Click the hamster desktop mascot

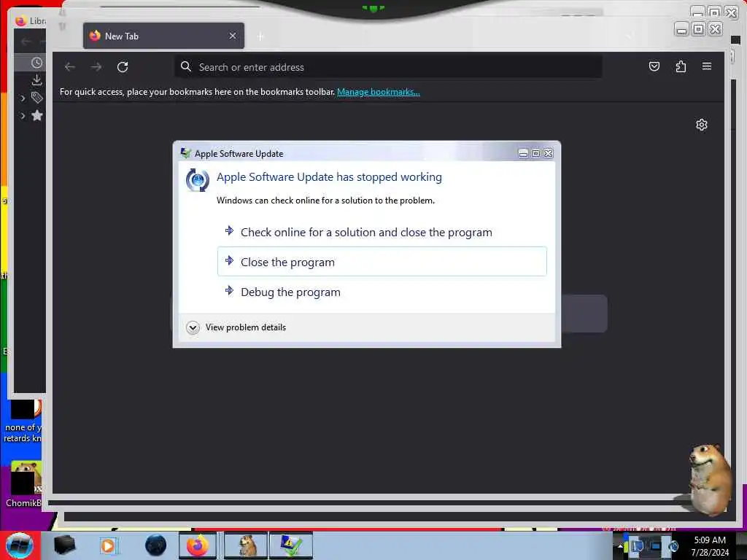[711, 480]
